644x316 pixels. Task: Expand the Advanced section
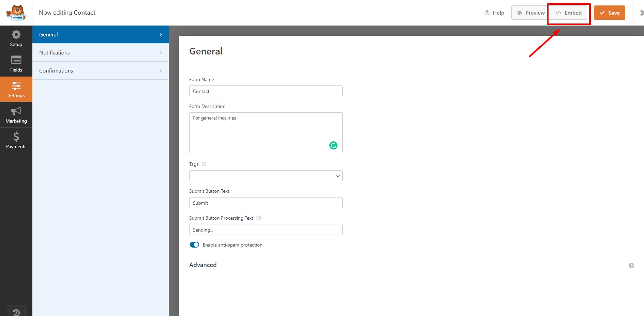click(x=631, y=265)
